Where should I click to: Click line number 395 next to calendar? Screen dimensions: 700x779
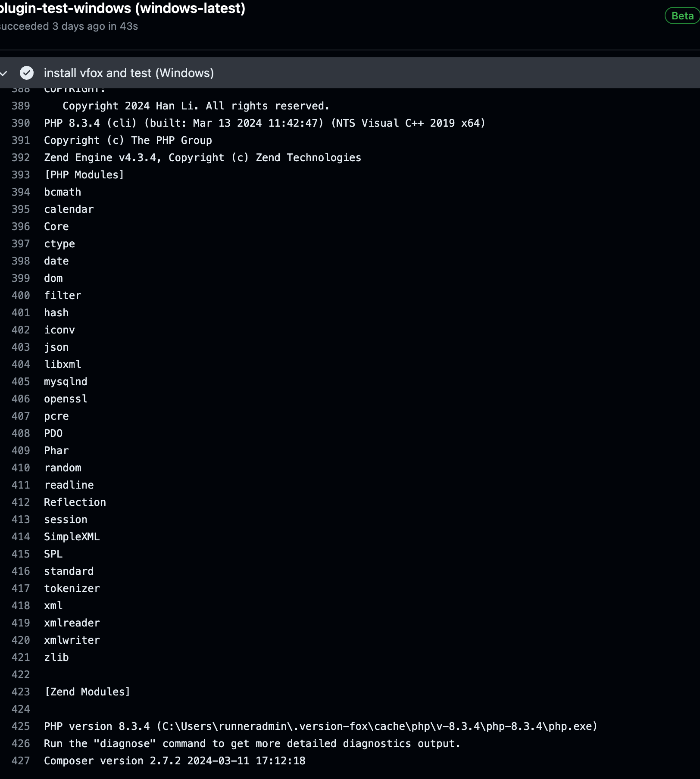pyautogui.click(x=20, y=209)
